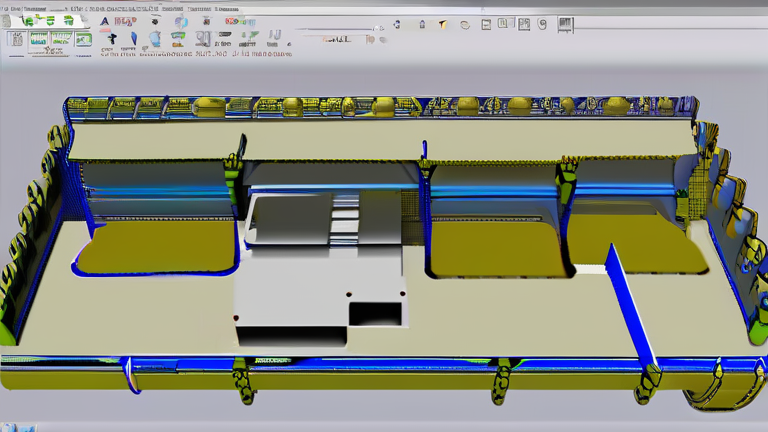Image resolution: width=768 pixels, height=432 pixels.
Task: Click the small blue lock-shaped icon
Action: point(422,24)
